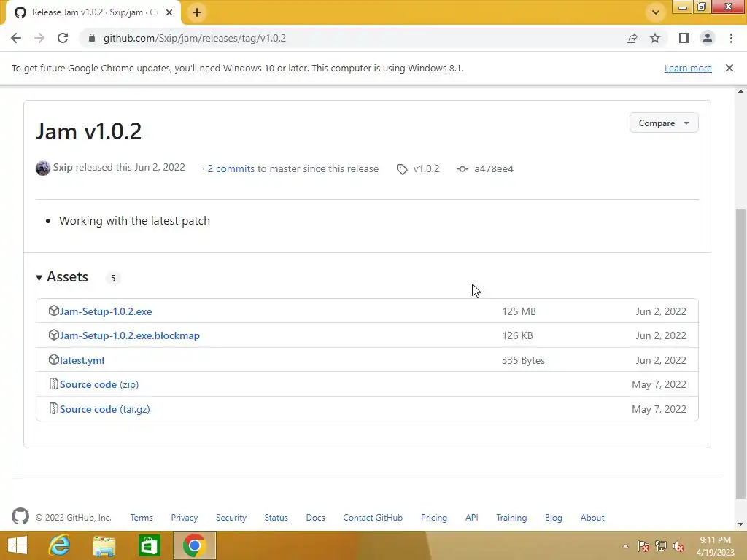Click the page vertical scrollbar thumb
This screenshot has width=747, height=560.
[x=740, y=354]
